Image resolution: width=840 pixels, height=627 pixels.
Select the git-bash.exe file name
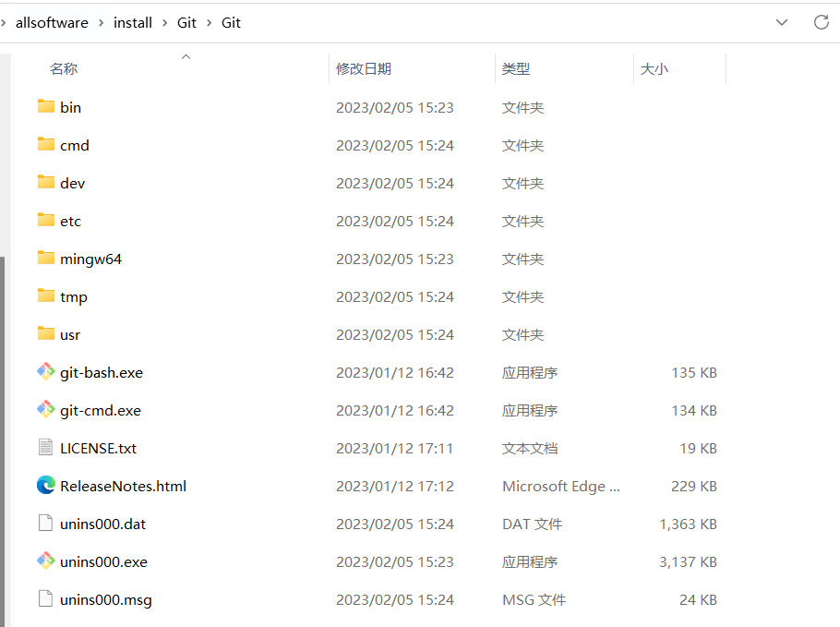click(102, 373)
